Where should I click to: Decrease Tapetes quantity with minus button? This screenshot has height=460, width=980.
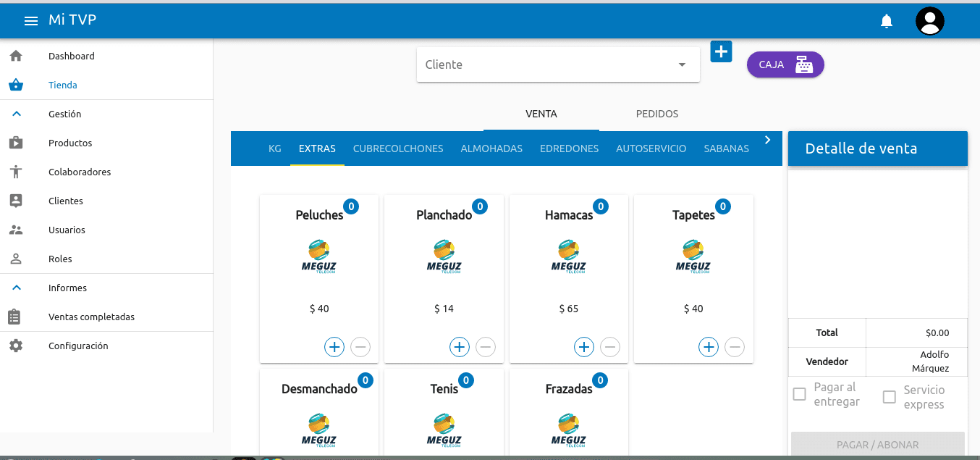[735, 347]
